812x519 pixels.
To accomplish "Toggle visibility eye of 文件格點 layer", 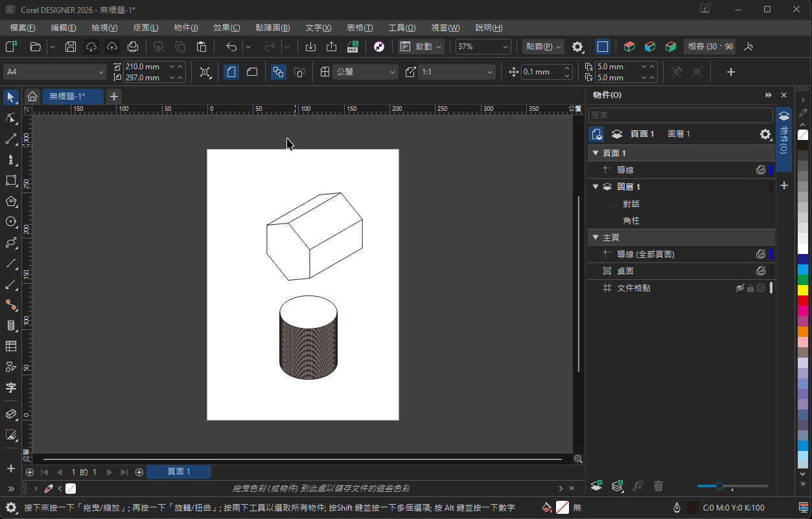I will (739, 288).
